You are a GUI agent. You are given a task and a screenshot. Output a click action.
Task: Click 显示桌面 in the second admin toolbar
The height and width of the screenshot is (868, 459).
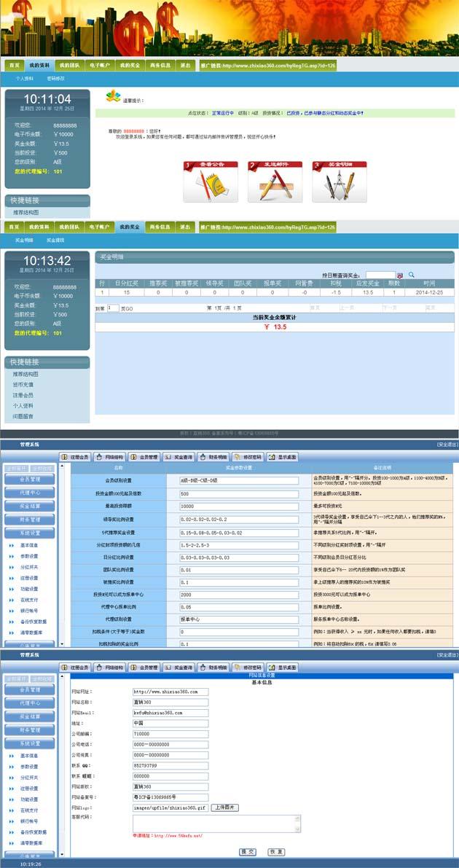(x=282, y=667)
